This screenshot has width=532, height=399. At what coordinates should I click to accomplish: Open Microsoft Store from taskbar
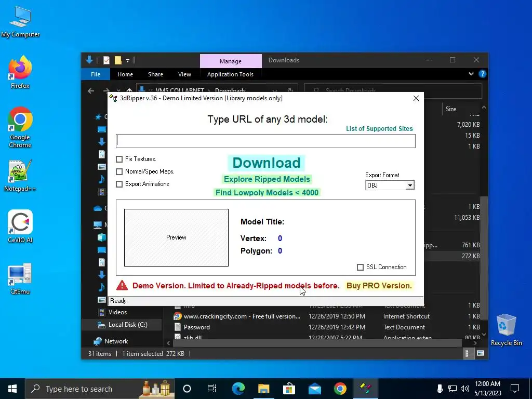289,389
